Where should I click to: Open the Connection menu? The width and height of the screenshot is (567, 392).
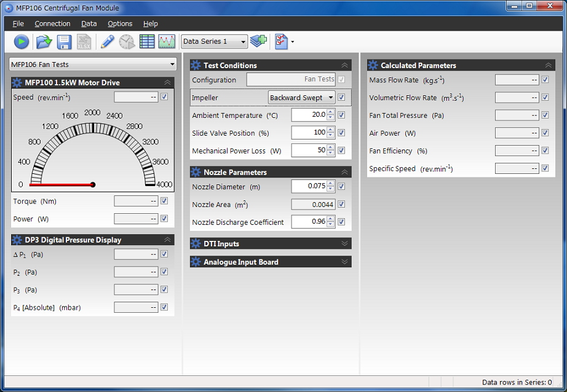[52, 24]
